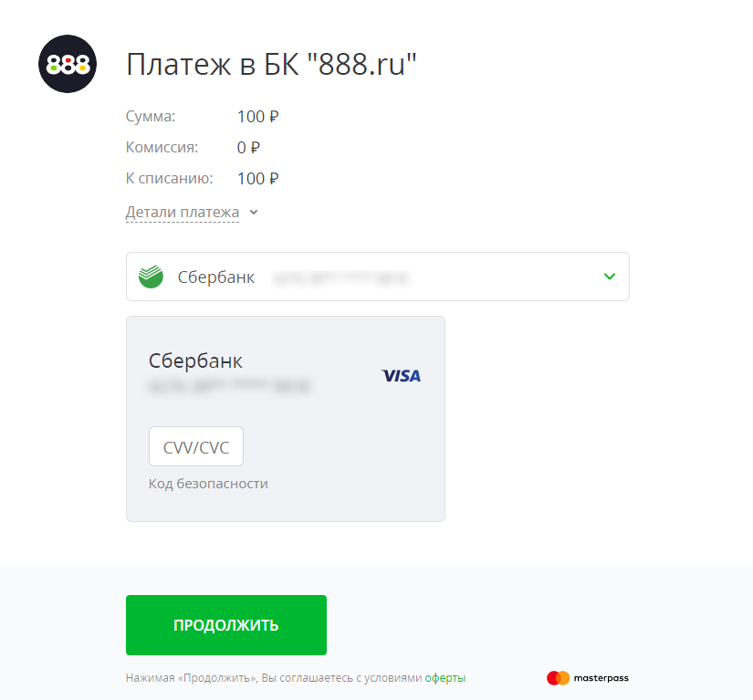Click the Sberbank green logo icon
This screenshot has height=700, width=753.
click(x=151, y=277)
